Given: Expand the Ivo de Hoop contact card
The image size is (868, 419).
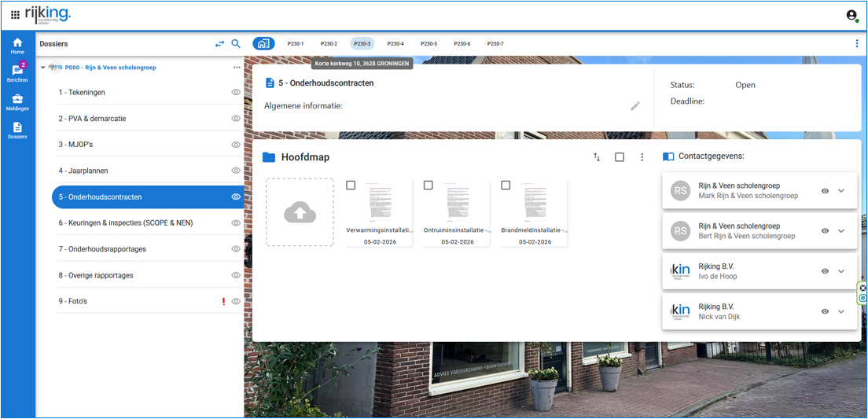Looking at the screenshot, I should coord(841,271).
